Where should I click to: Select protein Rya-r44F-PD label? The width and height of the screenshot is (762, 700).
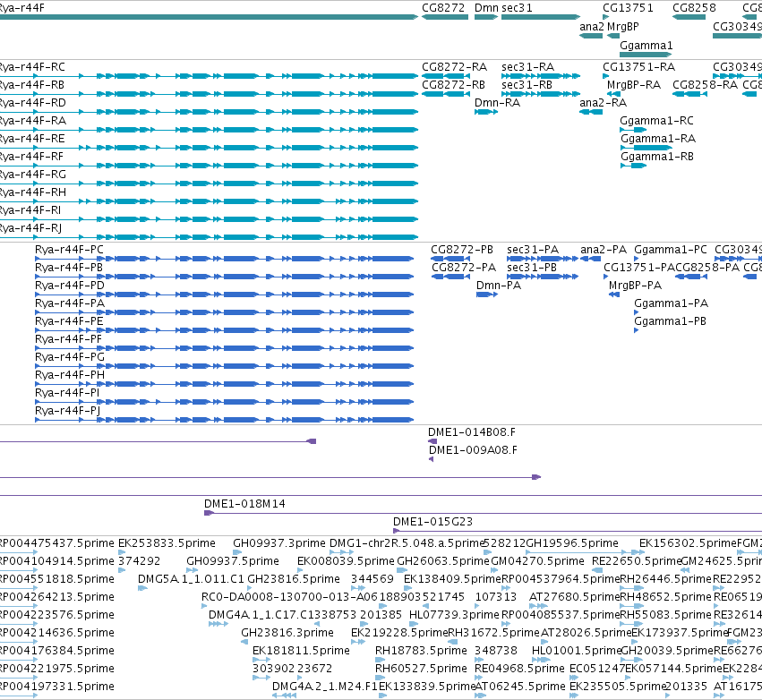coord(70,286)
